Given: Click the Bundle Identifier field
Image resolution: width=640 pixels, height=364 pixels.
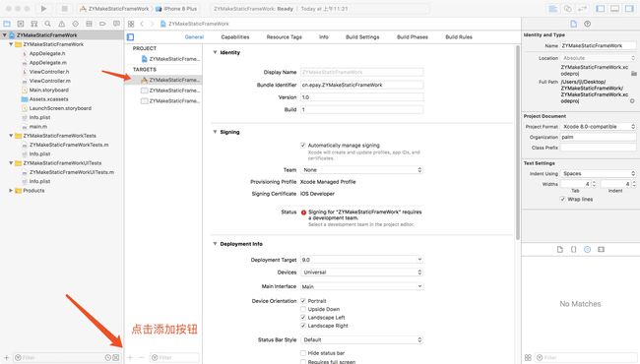Looking at the screenshot, I should 361,85.
